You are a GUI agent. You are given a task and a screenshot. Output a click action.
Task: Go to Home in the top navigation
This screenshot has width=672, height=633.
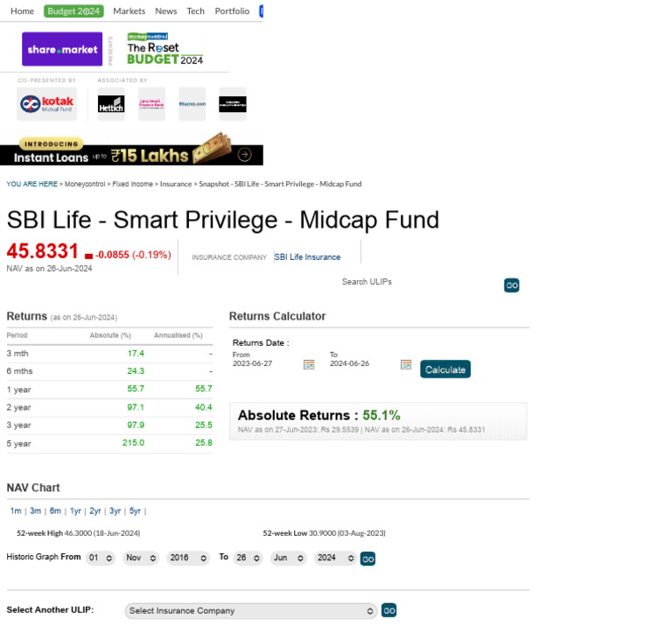[x=22, y=11]
